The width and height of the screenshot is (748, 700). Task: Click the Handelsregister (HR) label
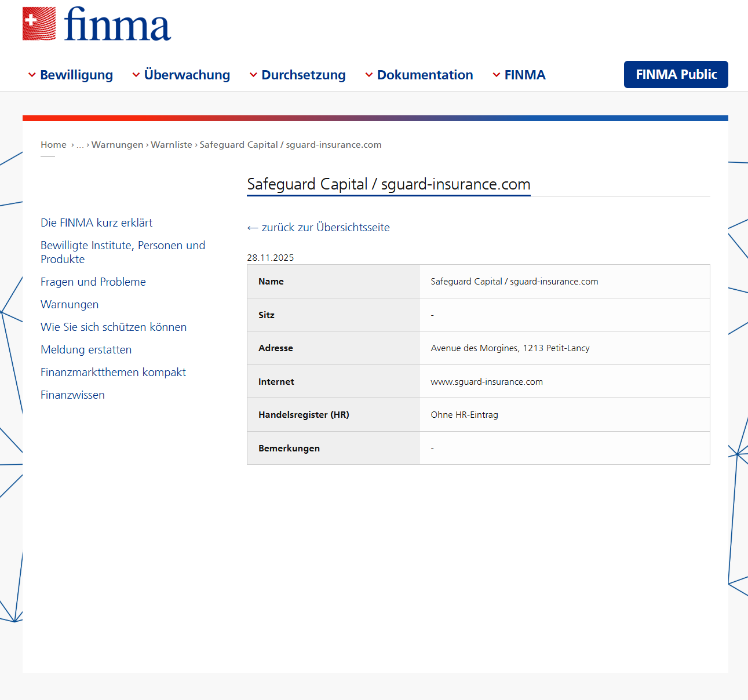(304, 415)
